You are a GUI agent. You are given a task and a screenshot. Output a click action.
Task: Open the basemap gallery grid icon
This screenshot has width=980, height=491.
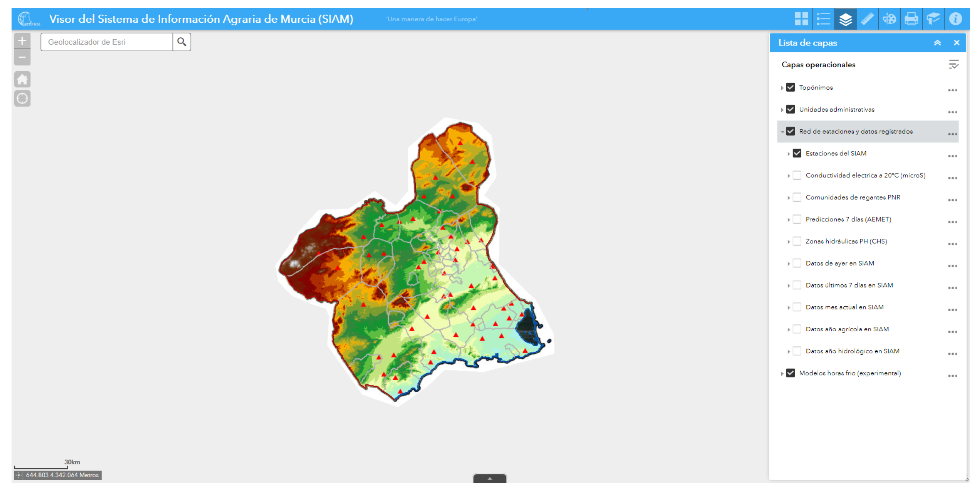click(x=801, y=19)
